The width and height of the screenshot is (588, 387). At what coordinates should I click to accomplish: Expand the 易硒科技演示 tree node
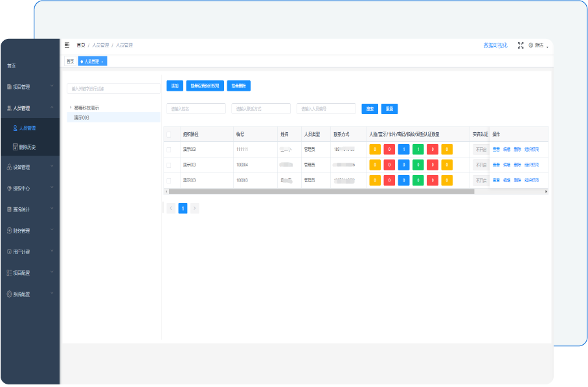pos(70,108)
